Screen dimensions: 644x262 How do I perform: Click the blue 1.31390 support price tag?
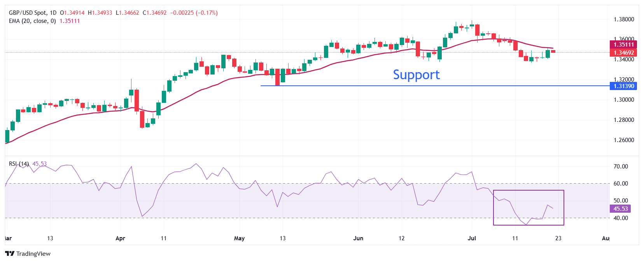click(623, 86)
